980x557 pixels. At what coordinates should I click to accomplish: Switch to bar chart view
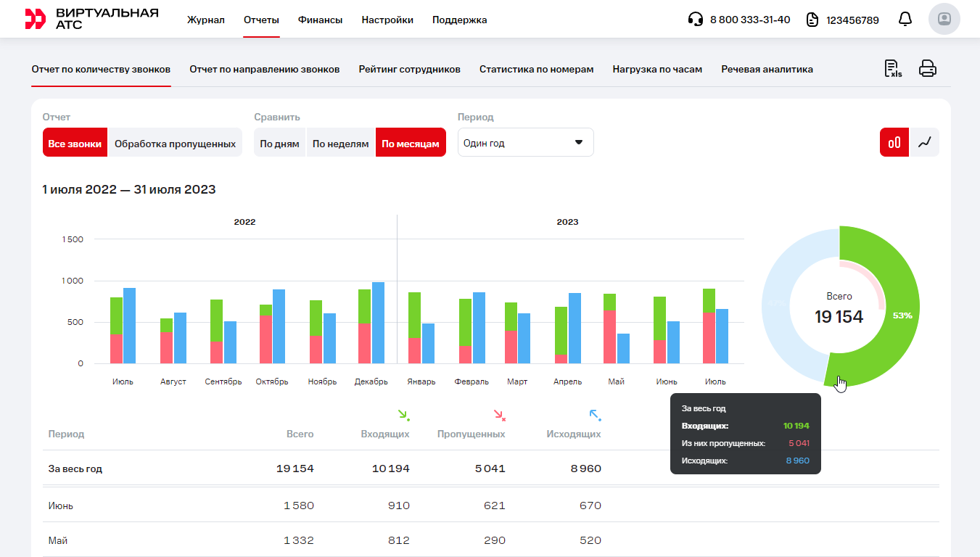(x=894, y=142)
